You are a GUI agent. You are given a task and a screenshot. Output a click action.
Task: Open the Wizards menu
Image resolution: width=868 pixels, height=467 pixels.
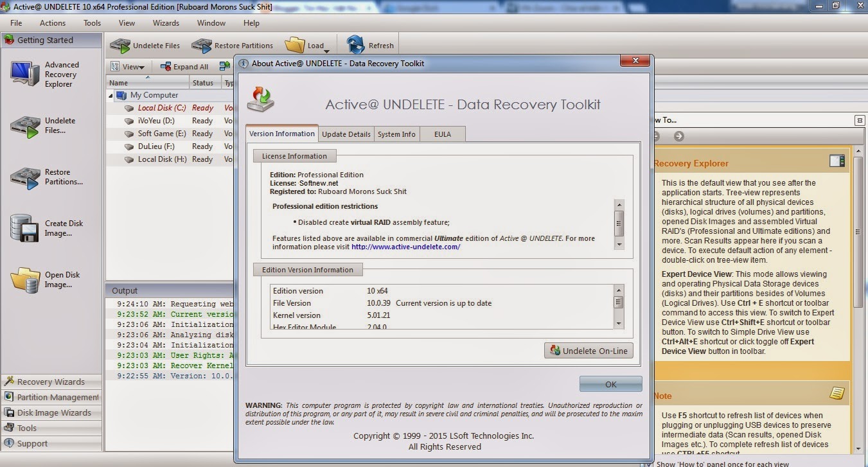pyautogui.click(x=166, y=23)
